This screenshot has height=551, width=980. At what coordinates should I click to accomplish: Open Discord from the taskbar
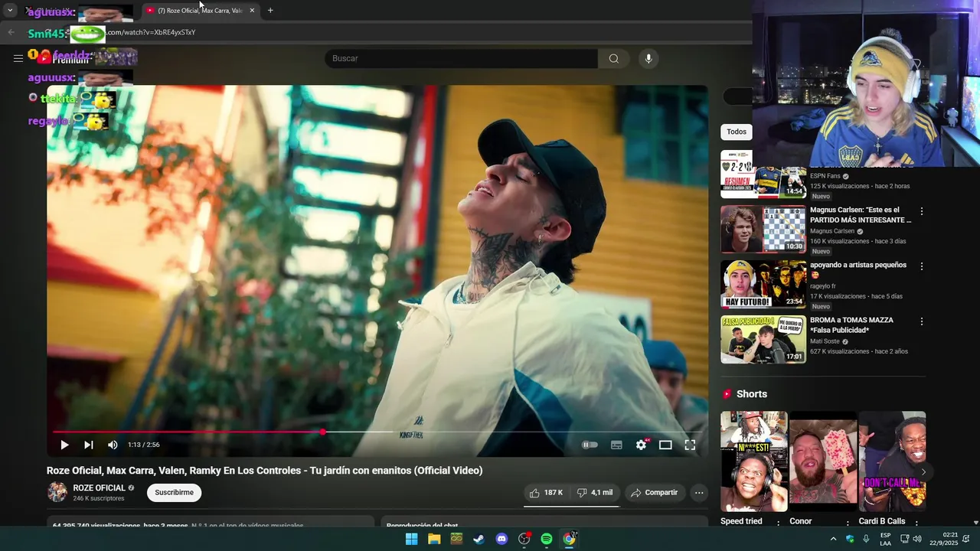(x=501, y=539)
